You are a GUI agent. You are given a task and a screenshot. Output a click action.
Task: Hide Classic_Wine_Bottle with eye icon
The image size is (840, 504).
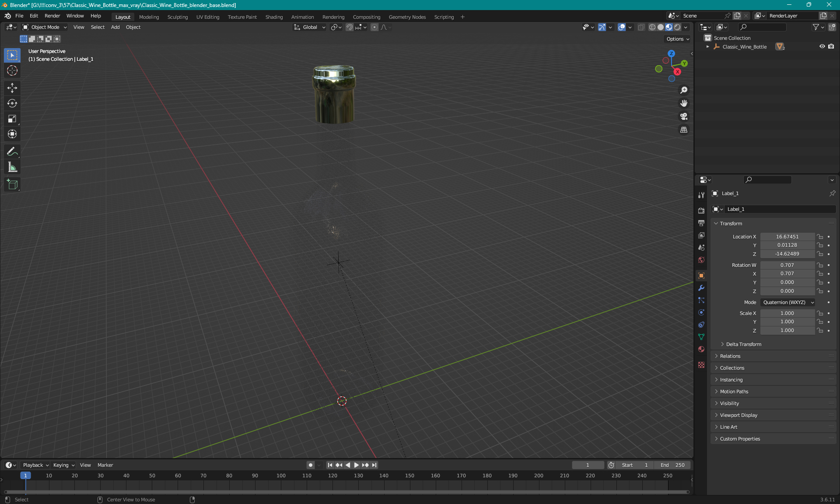(x=822, y=46)
